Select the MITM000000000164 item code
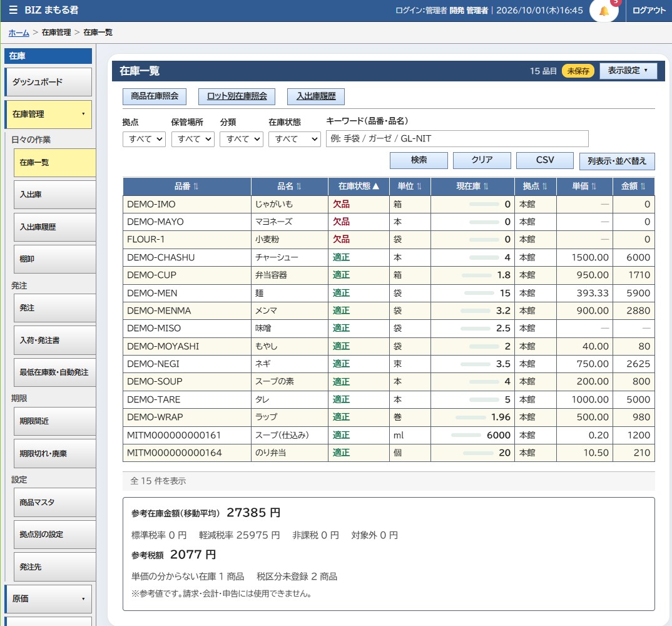The image size is (672, 626). (175, 453)
